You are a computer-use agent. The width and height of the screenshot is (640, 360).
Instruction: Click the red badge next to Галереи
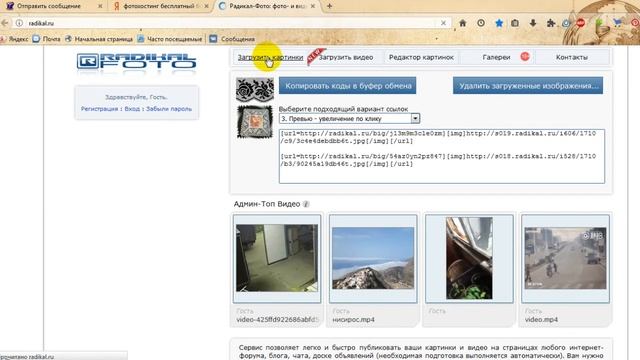(525, 57)
